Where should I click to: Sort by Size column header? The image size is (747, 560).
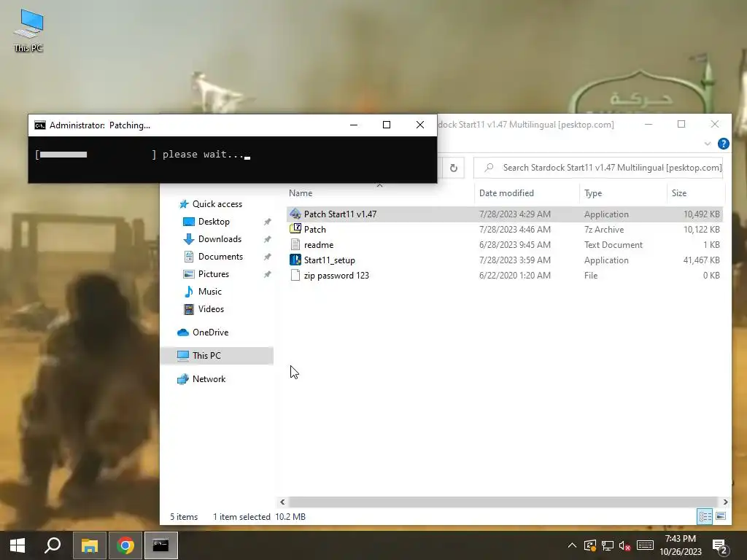(679, 192)
